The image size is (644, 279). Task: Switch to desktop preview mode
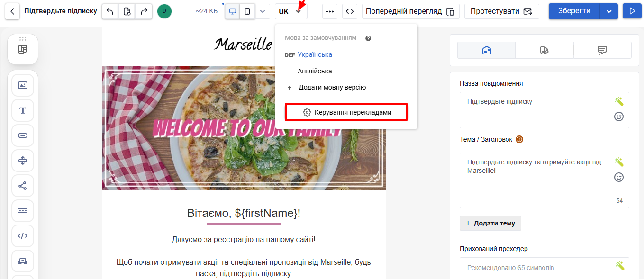232,11
